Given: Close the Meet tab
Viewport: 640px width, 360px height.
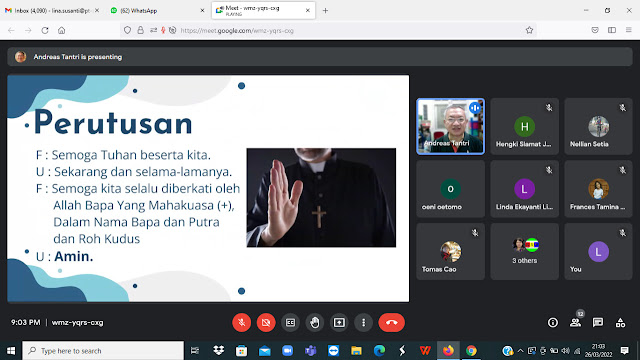Looking at the screenshot, I should pos(308,11).
